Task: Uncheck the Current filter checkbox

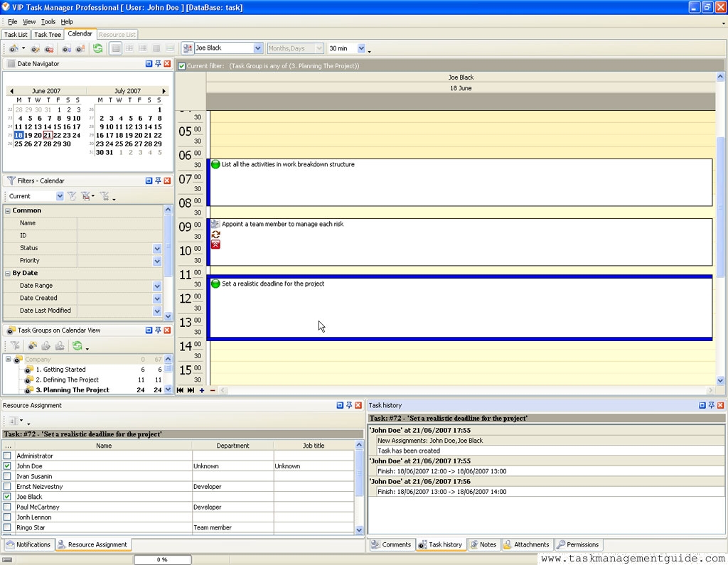Action: tap(182, 66)
